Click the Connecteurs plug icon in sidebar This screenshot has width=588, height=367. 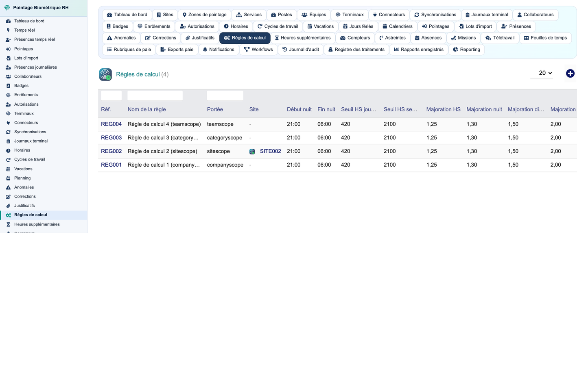click(x=8, y=123)
